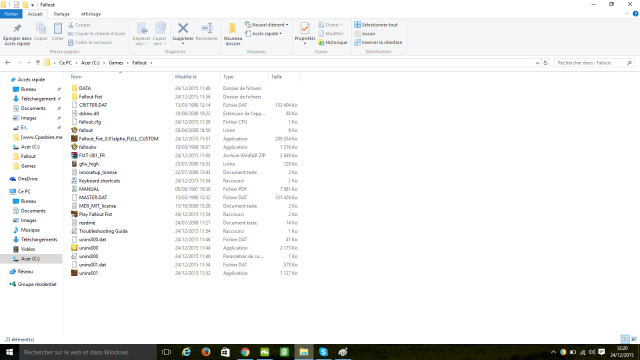This screenshot has width=640, height=360.
Task: Switch to large icons view layout
Action: 634,339
